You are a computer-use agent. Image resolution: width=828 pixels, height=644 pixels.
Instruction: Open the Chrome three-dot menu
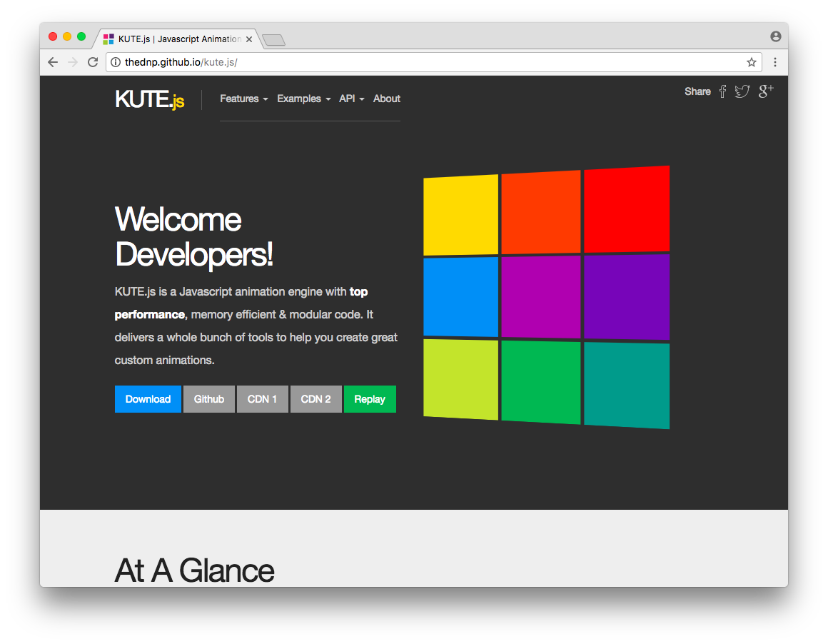coord(774,62)
